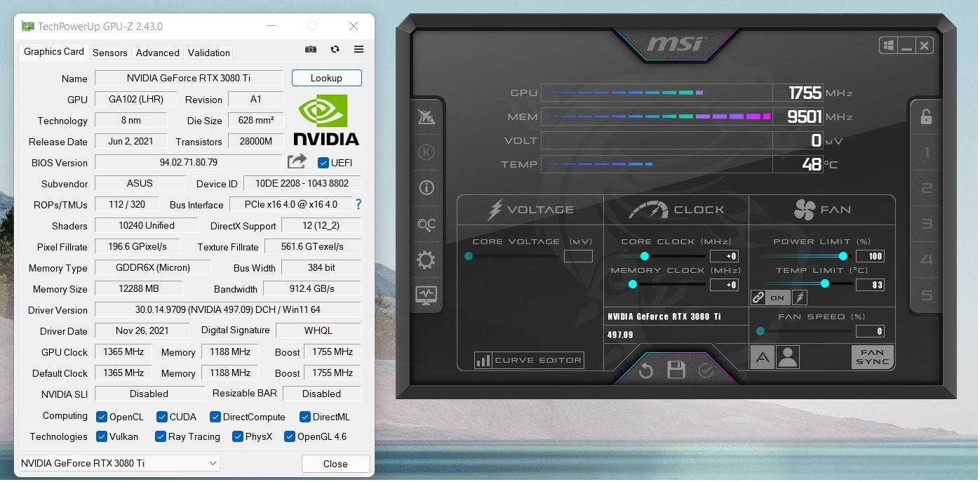Select Afterburner profile slot 4
Screen dimensions: 980x482
[x=926, y=260]
